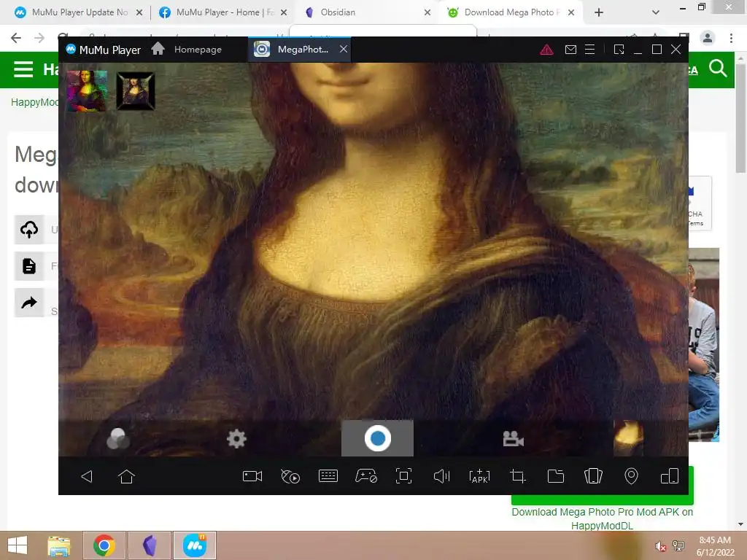Click Chrome forward navigation arrow
This screenshot has height=560, width=747.
(39, 38)
